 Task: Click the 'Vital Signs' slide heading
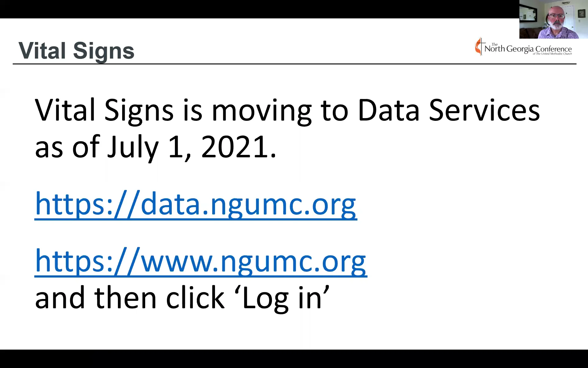coord(76,51)
